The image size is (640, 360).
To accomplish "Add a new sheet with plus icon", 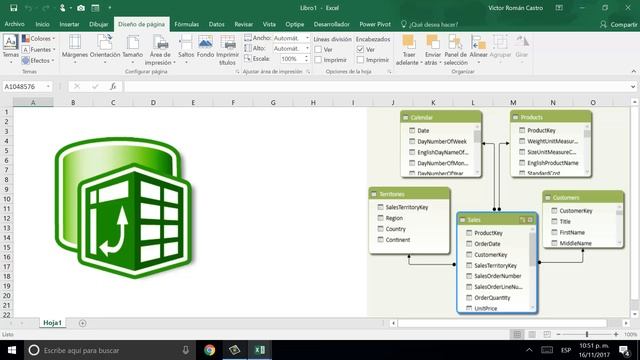I will [x=82, y=323].
